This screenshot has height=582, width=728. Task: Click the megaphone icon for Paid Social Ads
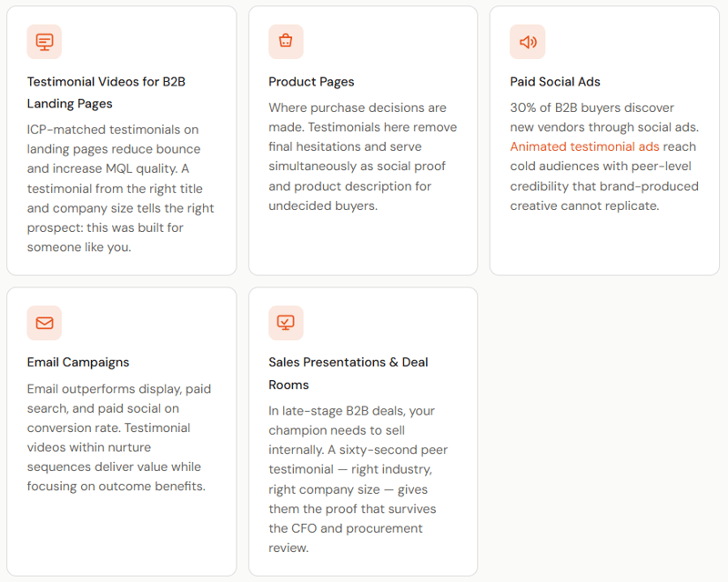pyautogui.click(x=528, y=42)
